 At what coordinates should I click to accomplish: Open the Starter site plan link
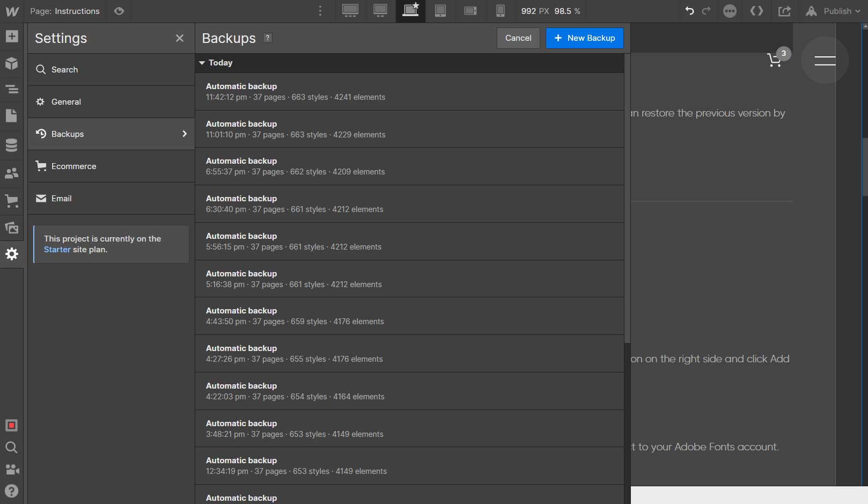click(x=57, y=249)
